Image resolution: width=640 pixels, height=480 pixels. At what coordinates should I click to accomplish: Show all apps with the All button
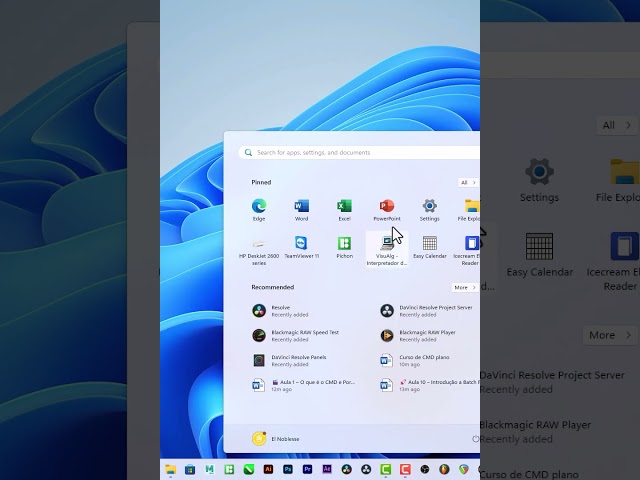[468, 182]
